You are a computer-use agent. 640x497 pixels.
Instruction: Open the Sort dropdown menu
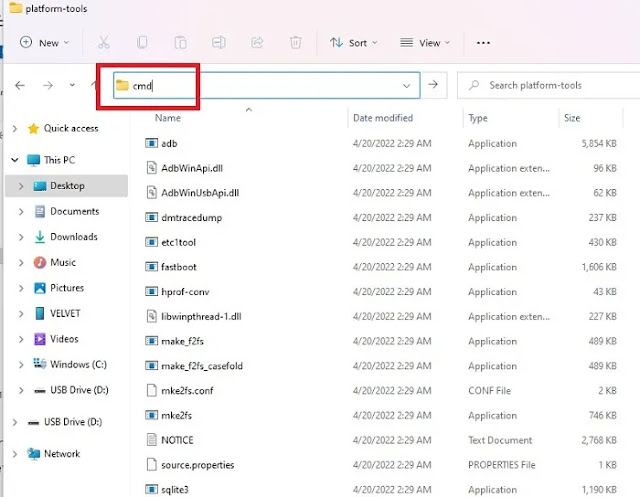point(353,42)
